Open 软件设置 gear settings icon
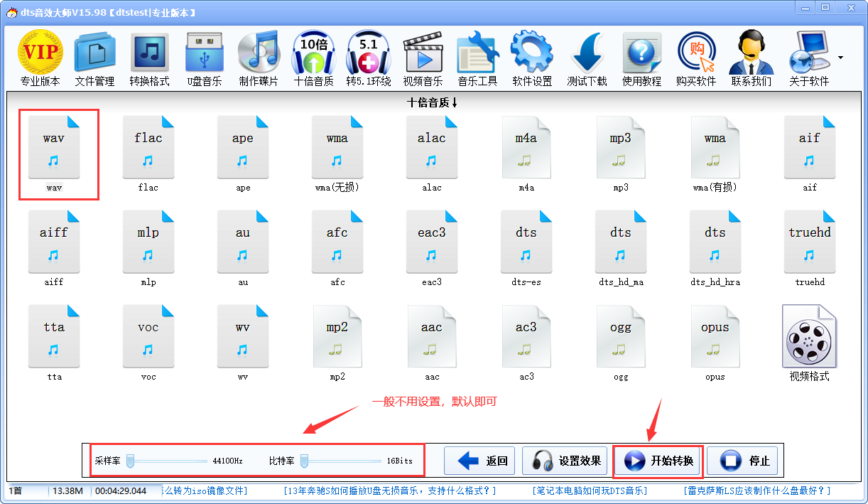868x504 pixels. pyautogui.click(x=532, y=58)
